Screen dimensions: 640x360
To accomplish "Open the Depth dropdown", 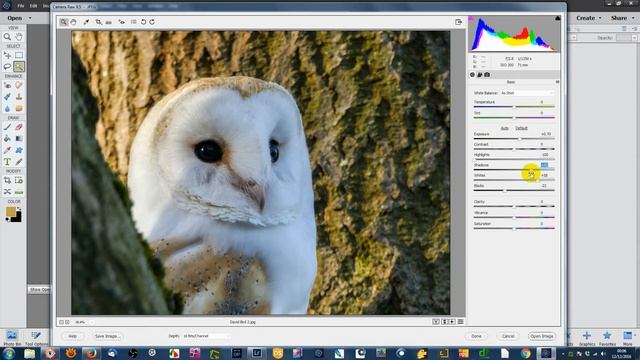I will (x=206, y=336).
